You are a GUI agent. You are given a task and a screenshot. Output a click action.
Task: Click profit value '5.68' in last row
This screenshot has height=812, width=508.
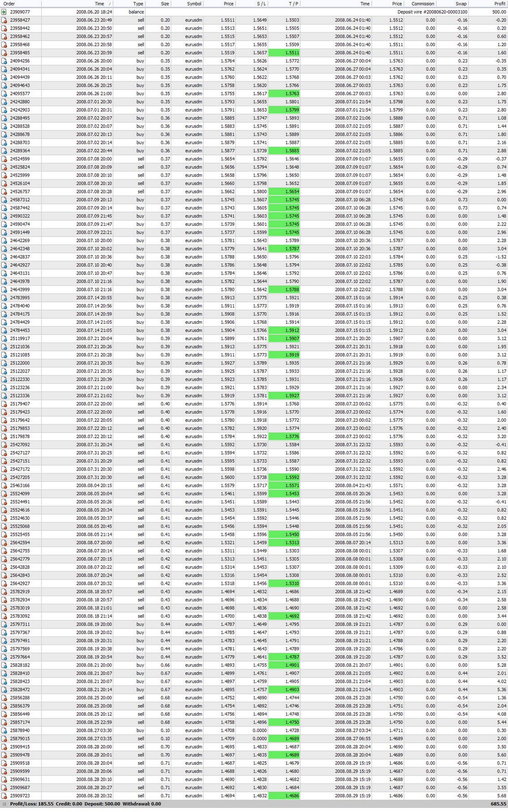click(x=501, y=796)
